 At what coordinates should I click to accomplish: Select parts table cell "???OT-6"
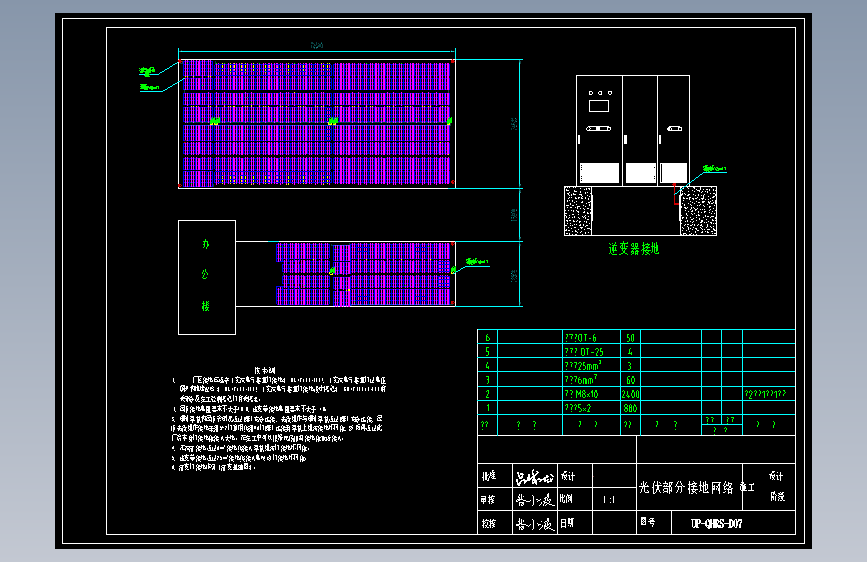point(581,337)
